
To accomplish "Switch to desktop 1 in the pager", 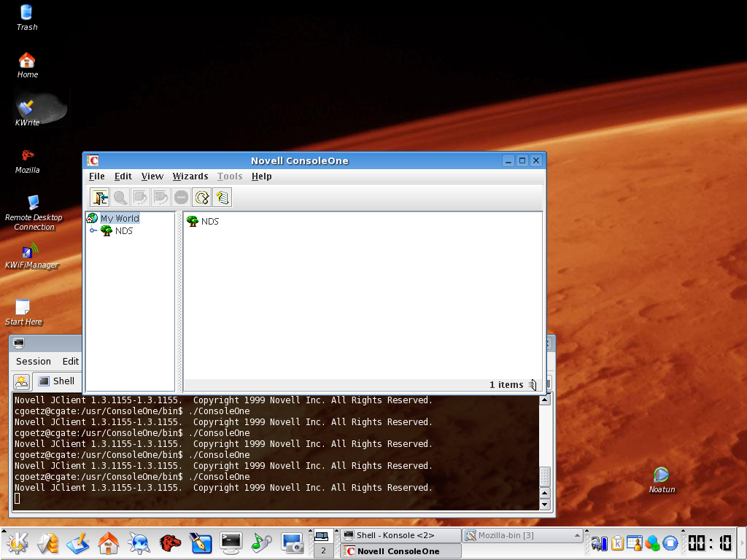I will [323, 536].
